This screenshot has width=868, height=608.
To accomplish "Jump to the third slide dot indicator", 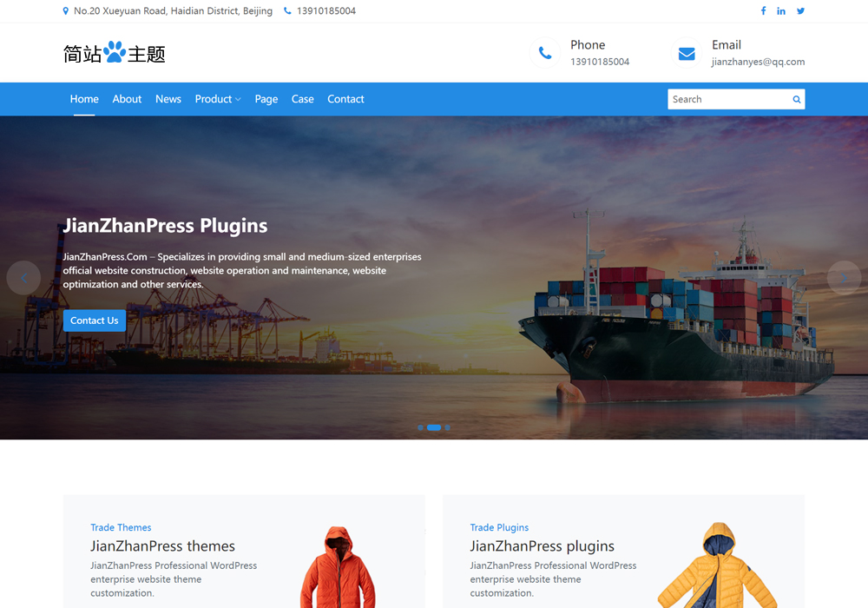I will pyautogui.click(x=448, y=427).
